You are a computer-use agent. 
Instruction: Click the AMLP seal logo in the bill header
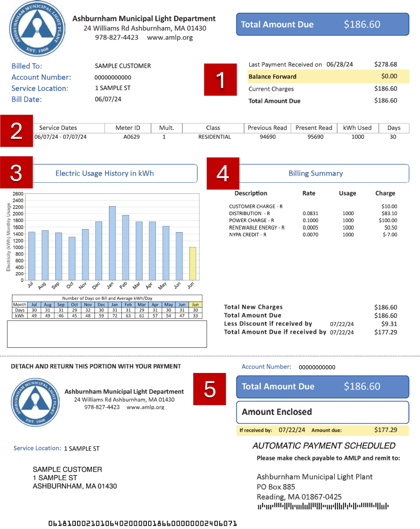point(37,28)
